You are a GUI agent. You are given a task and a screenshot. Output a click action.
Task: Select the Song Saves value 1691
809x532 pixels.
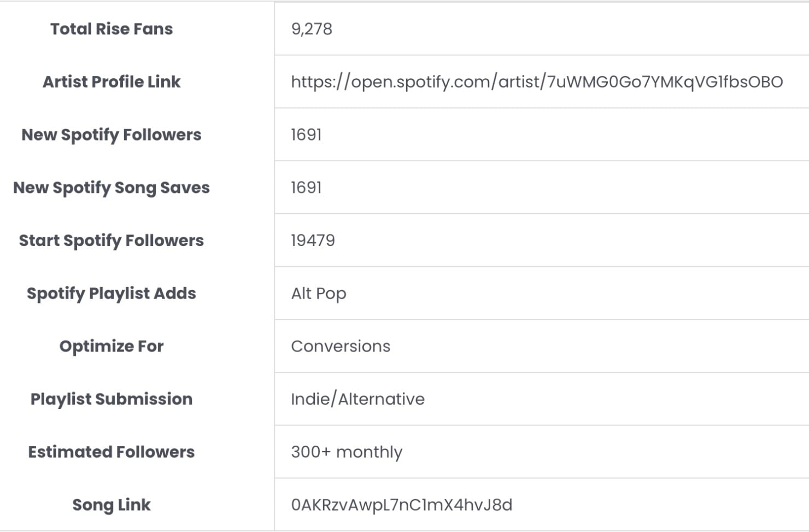point(306,188)
